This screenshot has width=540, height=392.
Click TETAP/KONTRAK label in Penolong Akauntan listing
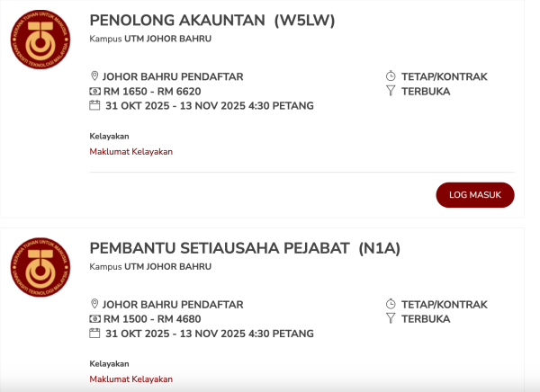point(444,76)
